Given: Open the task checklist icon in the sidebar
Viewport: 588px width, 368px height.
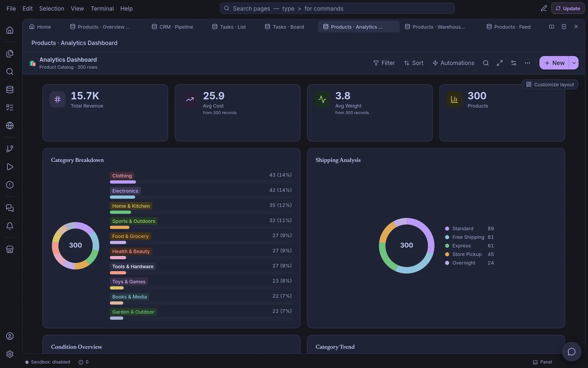Looking at the screenshot, I should (x=10, y=107).
